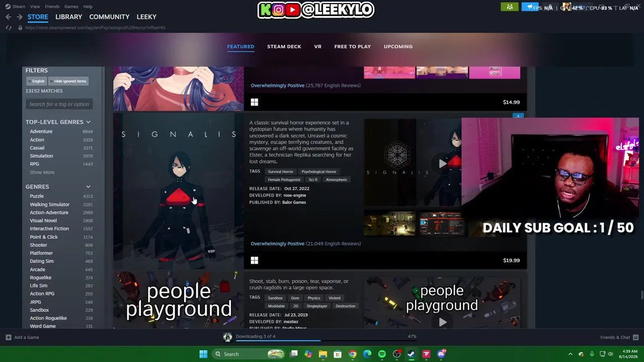
Task: Reload the store page with the refresh icon
Action: tap(9, 28)
